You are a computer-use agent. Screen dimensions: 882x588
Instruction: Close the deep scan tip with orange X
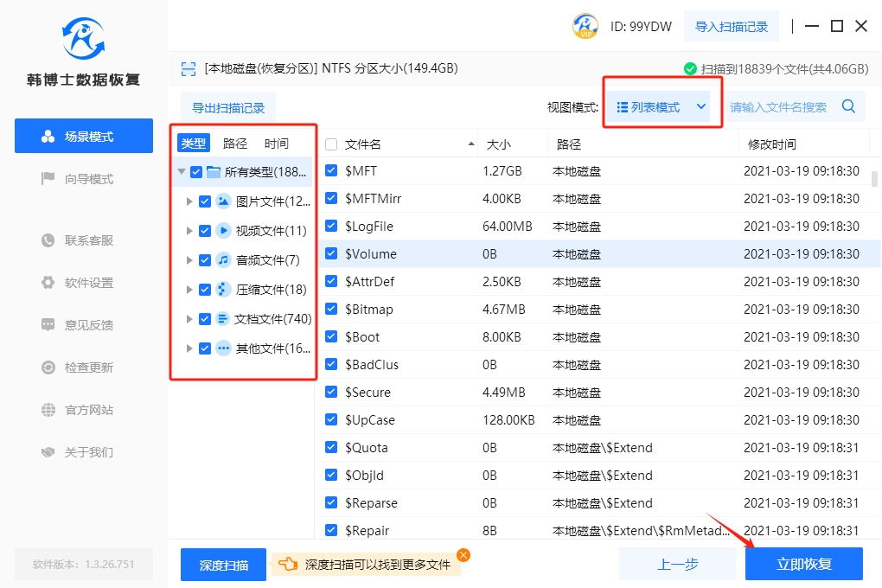(463, 555)
